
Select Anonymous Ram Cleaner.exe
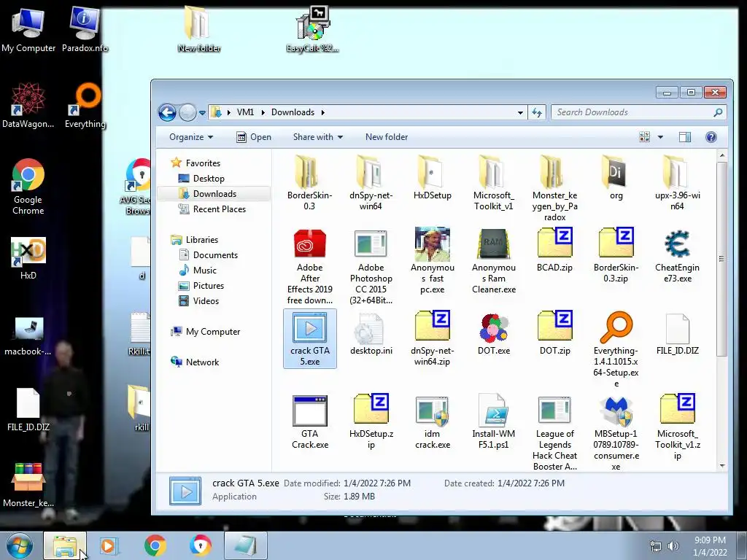click(x=494, y=261)
